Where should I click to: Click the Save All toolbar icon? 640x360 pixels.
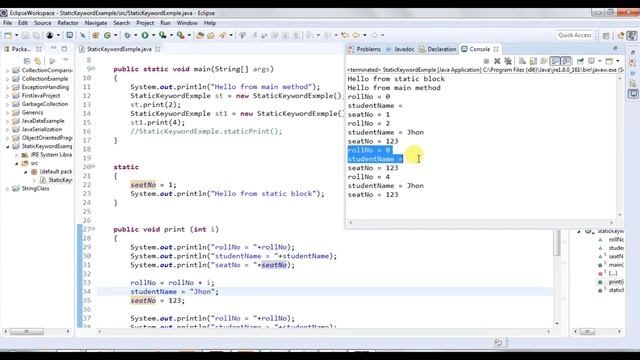[36, 35]
